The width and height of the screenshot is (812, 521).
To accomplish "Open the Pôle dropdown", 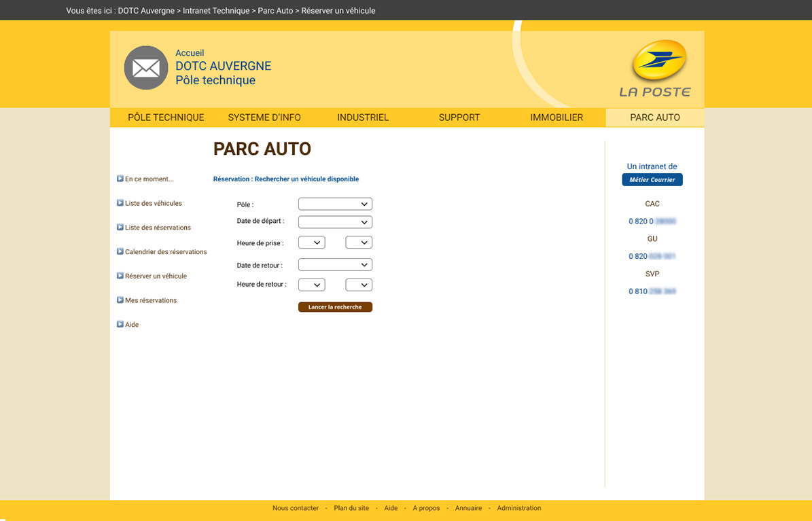I will pos(335,204).
